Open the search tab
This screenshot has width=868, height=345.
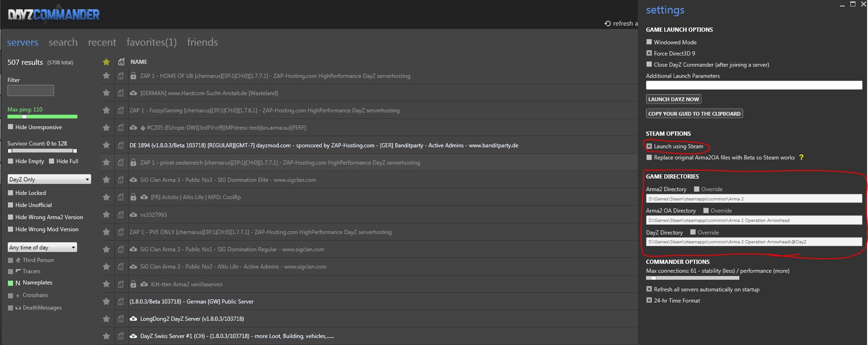point(63,42)
